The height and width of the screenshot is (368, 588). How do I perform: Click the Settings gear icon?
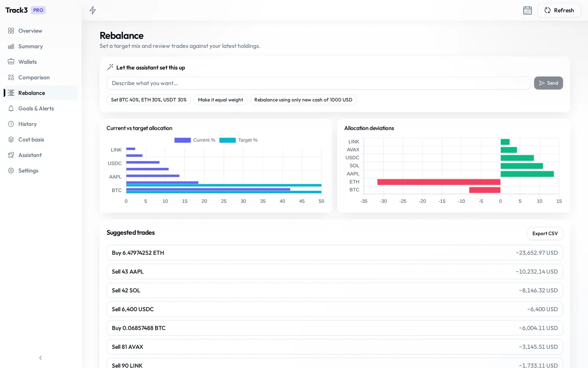tap(11, 171)
